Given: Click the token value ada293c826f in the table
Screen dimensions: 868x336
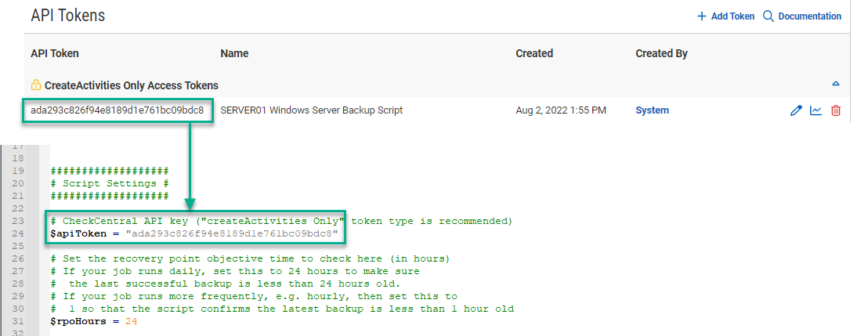Looking at the screenshot, I should 117,110.
